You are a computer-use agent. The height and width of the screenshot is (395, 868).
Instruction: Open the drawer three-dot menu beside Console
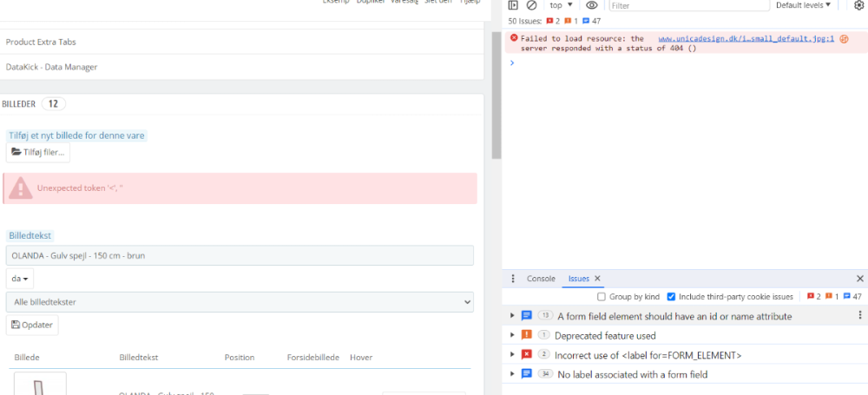pyautogui.click(x=513, y=279)
